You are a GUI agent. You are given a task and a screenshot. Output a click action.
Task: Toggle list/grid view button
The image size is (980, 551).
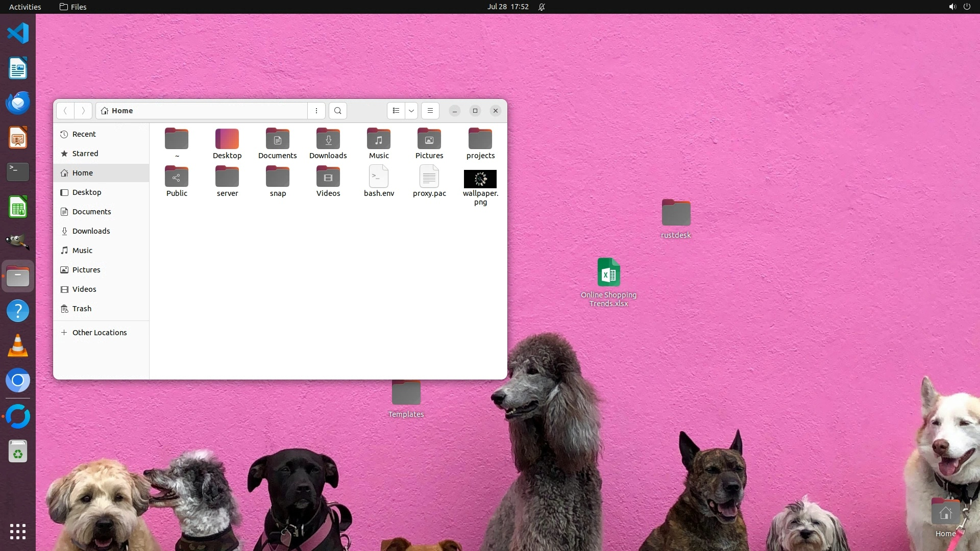(396, 111)
